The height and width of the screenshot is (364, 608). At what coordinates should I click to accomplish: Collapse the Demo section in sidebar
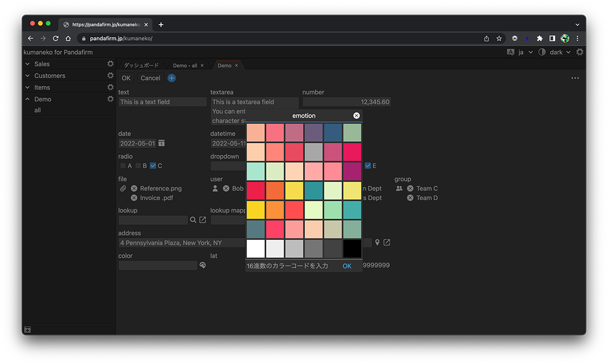click(x=28, y=99)
